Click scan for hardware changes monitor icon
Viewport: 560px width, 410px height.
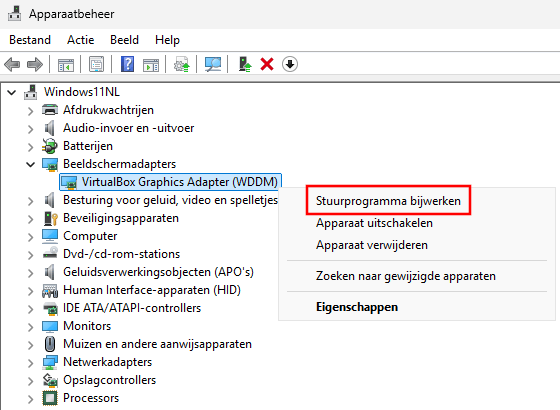click(213, 65)
